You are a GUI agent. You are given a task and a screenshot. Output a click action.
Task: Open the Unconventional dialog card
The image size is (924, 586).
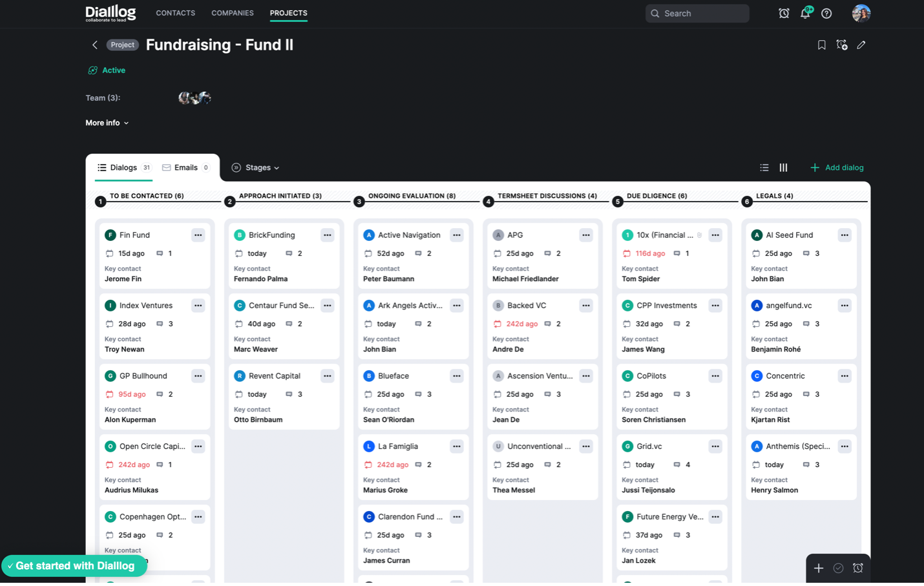542,468
